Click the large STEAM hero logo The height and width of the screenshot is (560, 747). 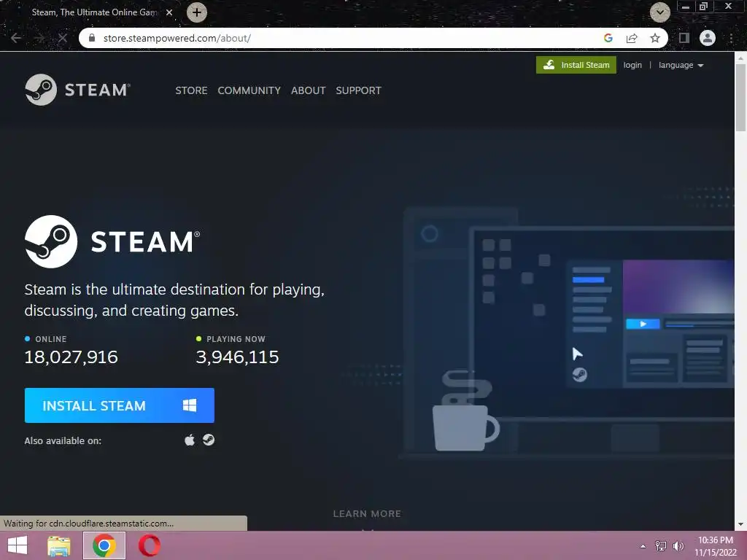[x=112, y=241]
